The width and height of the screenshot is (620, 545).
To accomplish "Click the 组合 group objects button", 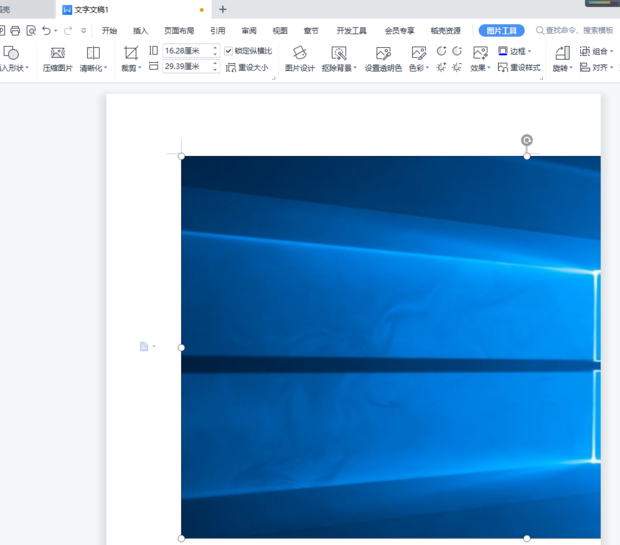I will coord(596,51).
